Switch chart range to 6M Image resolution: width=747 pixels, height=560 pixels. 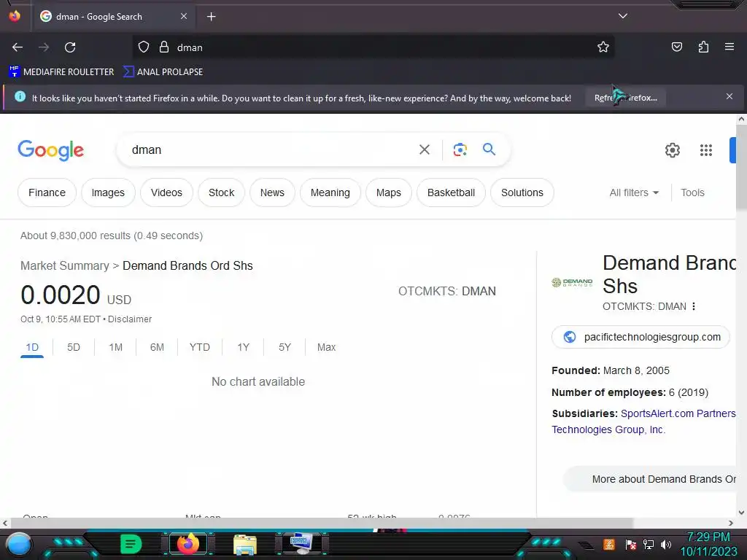click(x=157, y=347)
